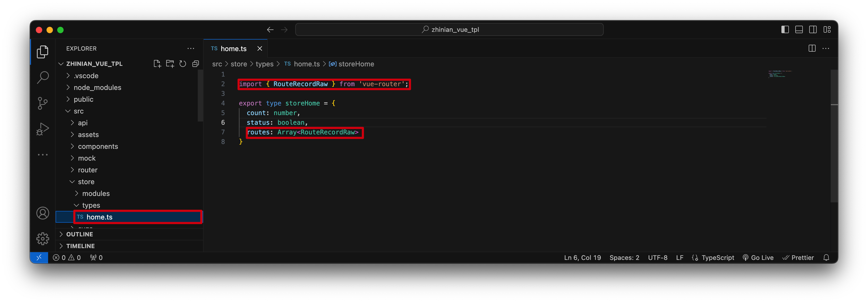Viewport: 868px width, 303px height.
Task: Click src in the breadcrumb path
Action: coord(217,64)
